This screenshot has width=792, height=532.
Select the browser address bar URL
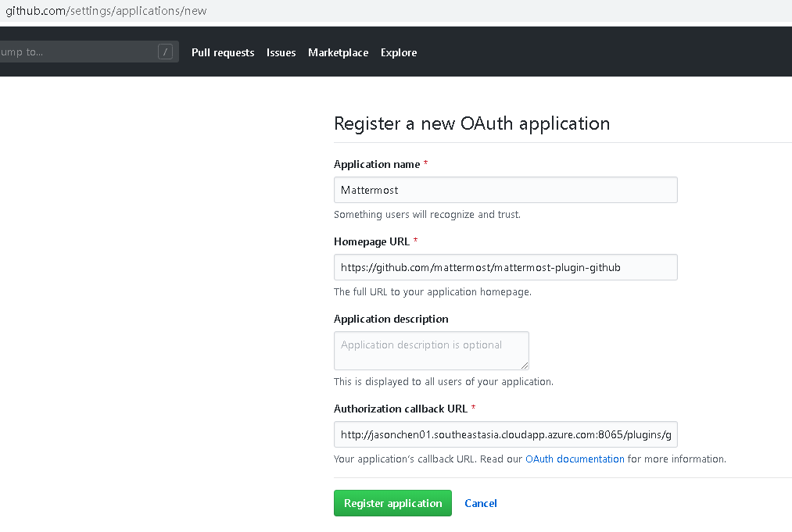point(106,12)
